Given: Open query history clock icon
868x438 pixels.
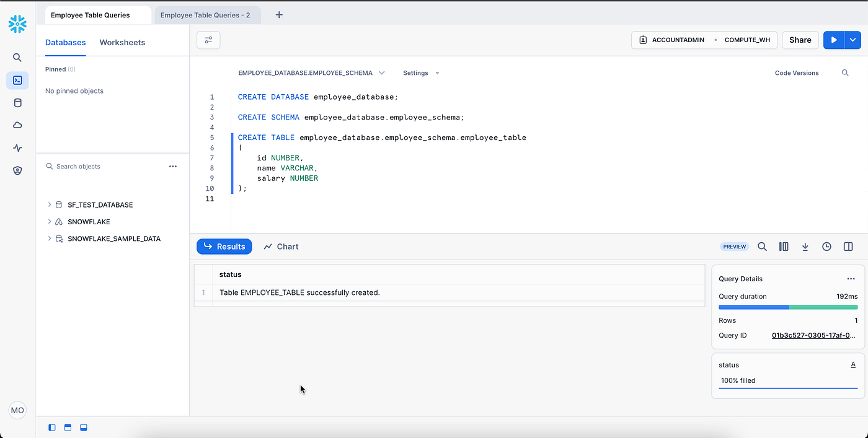Looking at the screenshot, I should 826,247.
